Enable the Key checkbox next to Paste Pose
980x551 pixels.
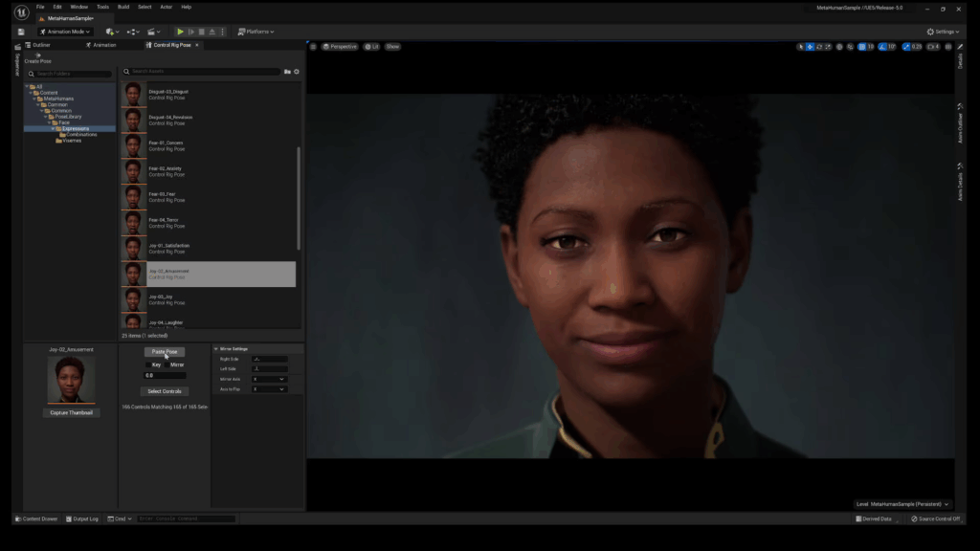pos(148,365)
